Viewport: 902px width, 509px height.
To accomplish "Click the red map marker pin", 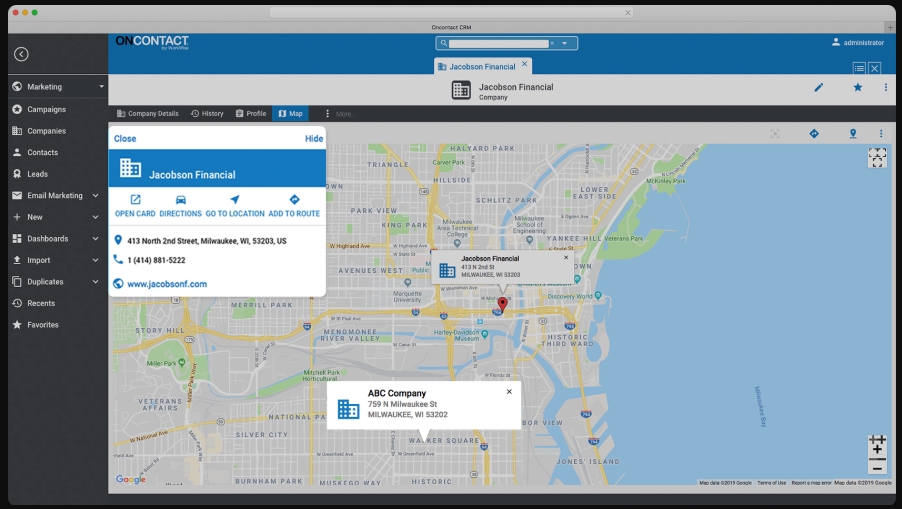I will point(503,304).
